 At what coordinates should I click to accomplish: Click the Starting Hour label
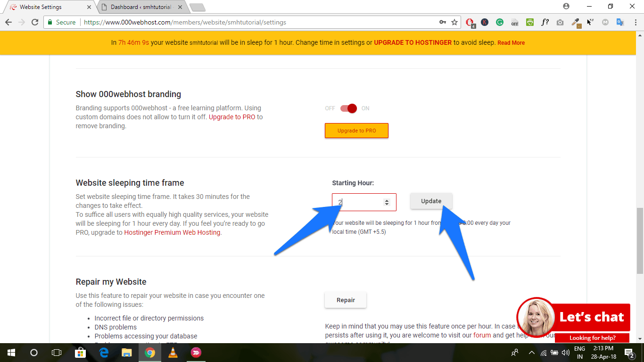(x=353, y=183)
